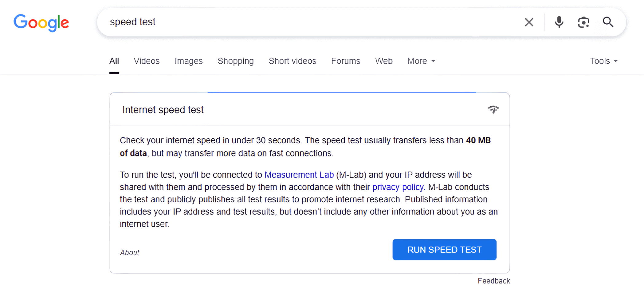Image resolution: width=644 pixels, height=297 pixels.
Task: Click the About link on the speed test card
Action: (x=130, y=252)
